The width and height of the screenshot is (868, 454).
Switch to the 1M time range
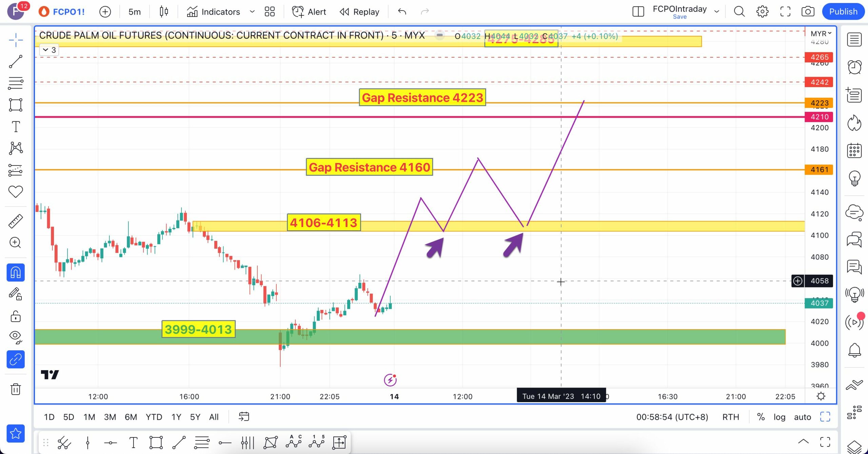89,417
